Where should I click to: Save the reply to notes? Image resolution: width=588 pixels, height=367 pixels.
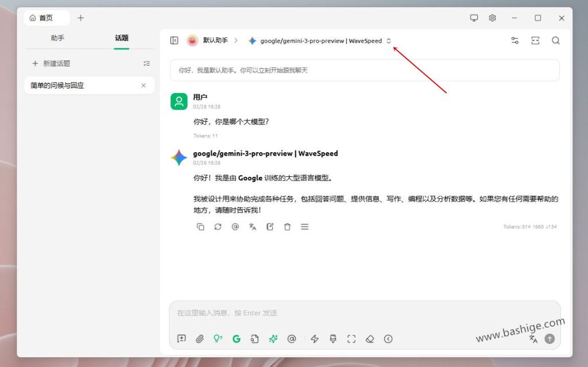tap(270, 227)
